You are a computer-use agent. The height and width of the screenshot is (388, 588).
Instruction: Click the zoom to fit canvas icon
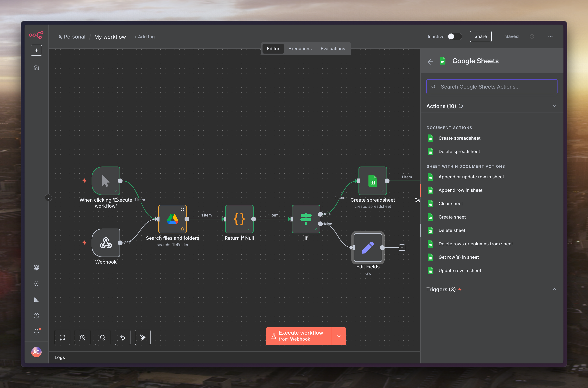[62, 337]
